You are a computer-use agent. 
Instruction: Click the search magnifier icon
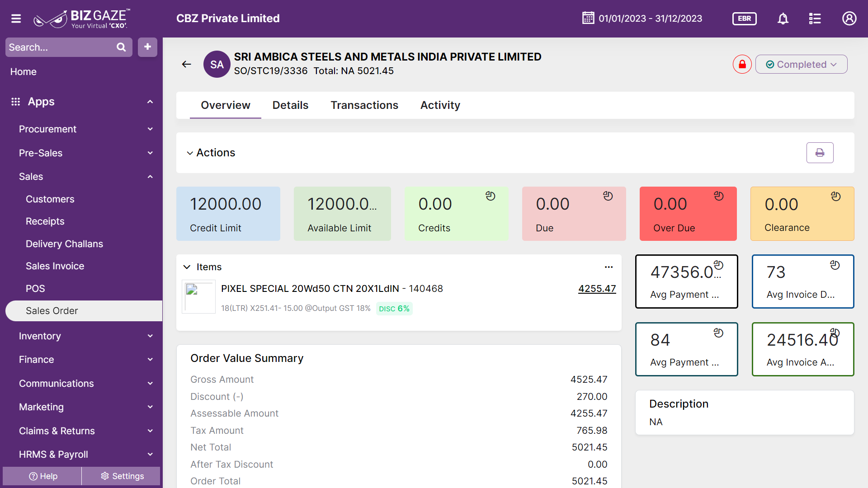(x=121, y=47)
